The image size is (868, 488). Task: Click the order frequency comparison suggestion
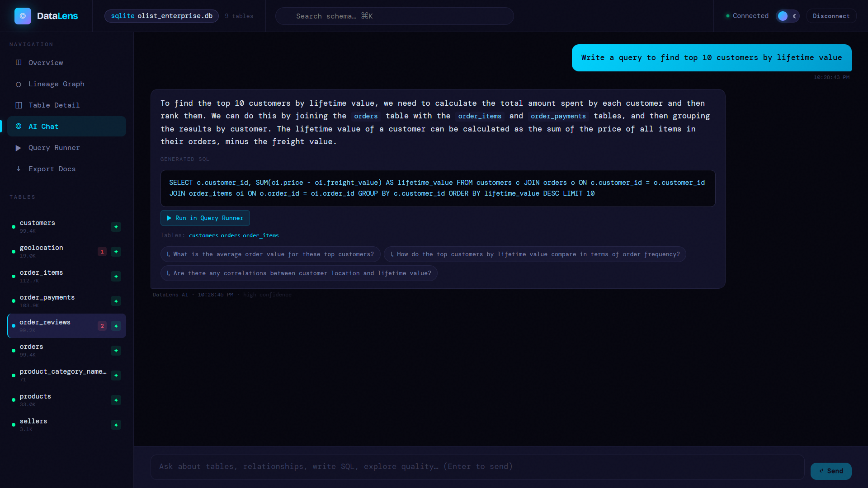click(x=535, y=254)
